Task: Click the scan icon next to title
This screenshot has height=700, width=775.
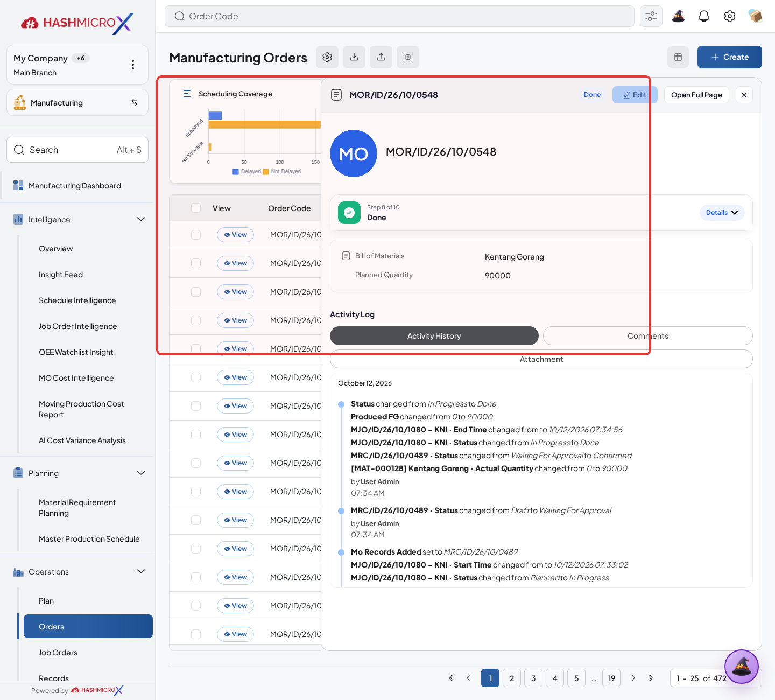Action: 408,57
